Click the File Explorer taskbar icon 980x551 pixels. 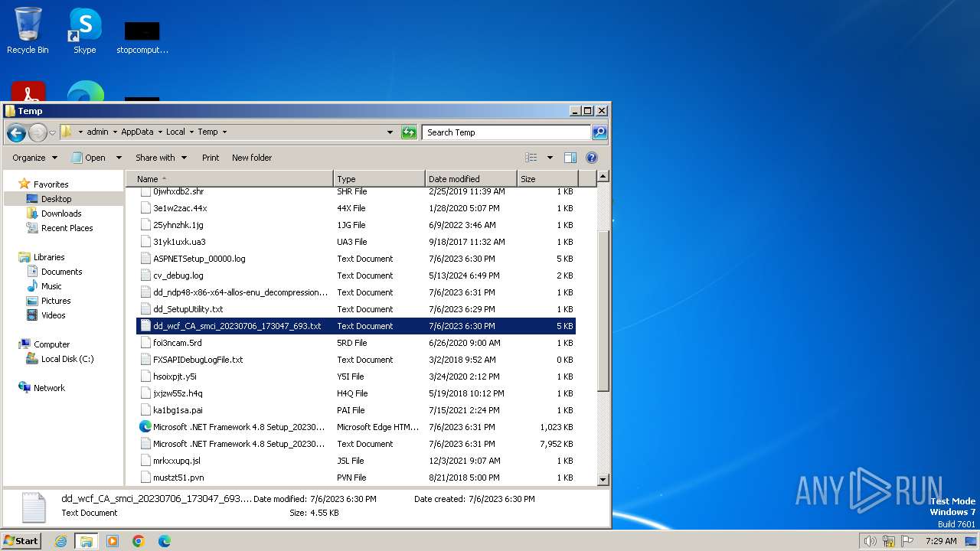(x=87, y=541)
